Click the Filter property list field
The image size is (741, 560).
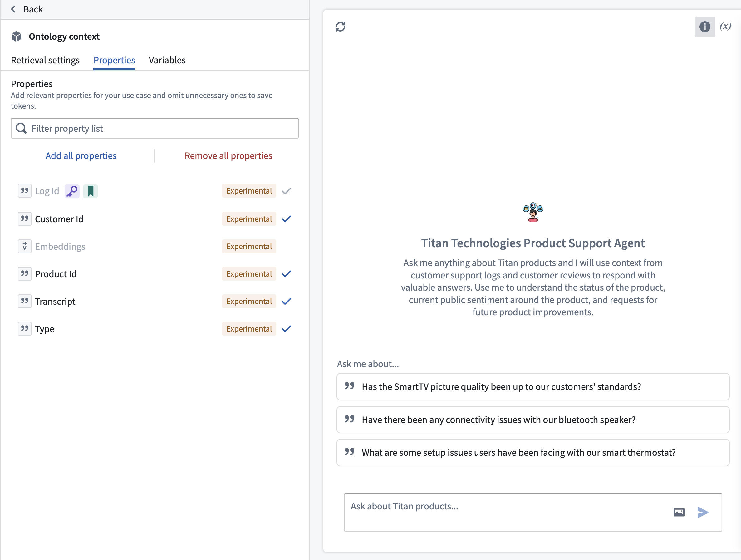click(x=155, y=129)
